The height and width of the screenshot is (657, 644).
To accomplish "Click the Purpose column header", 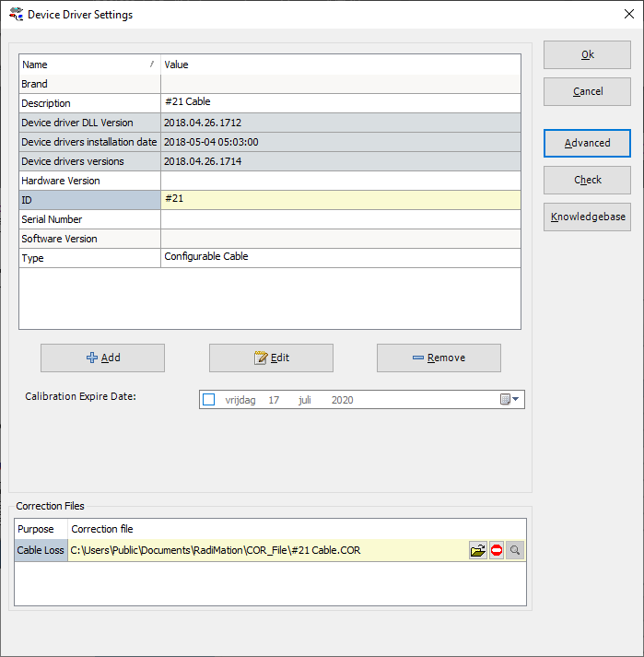I will point(41,529).
